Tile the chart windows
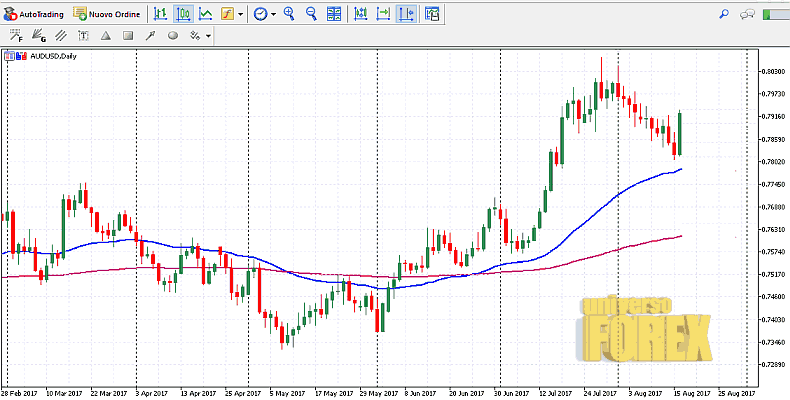Image resolution: width=790 pixels, height=400 pixels. 334,14
